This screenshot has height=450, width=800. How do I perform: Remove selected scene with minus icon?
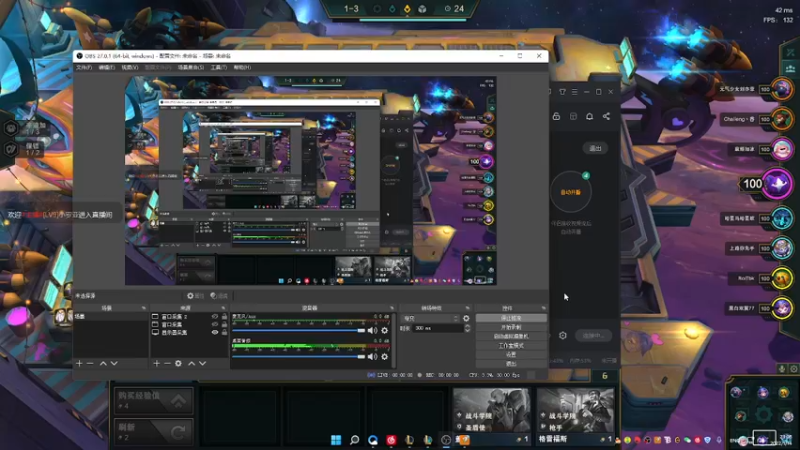pos(90,363)
